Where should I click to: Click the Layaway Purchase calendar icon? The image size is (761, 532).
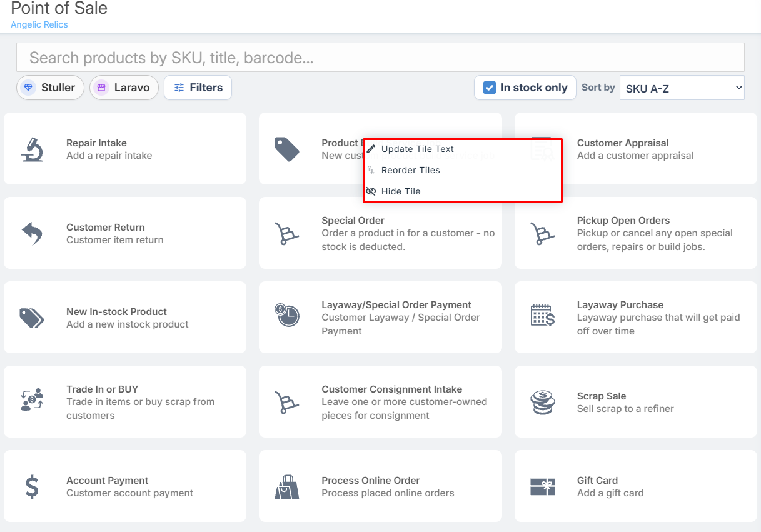[x=542, y=315]
